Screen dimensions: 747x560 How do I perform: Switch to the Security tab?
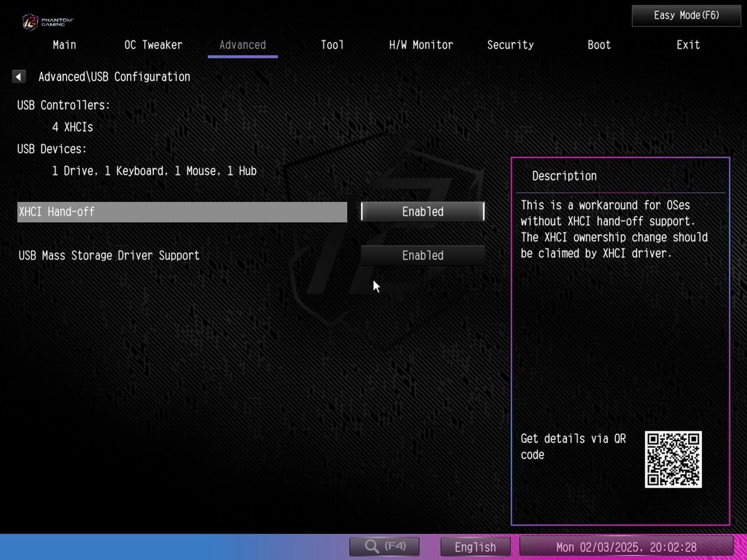[511, 45]
